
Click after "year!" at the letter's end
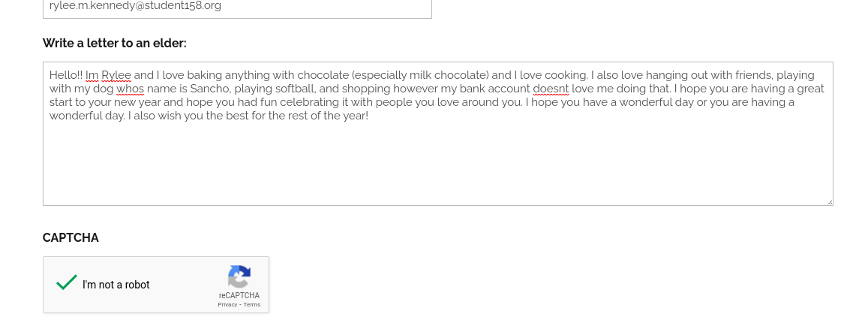pyautogui.click(x=369, y=116)
